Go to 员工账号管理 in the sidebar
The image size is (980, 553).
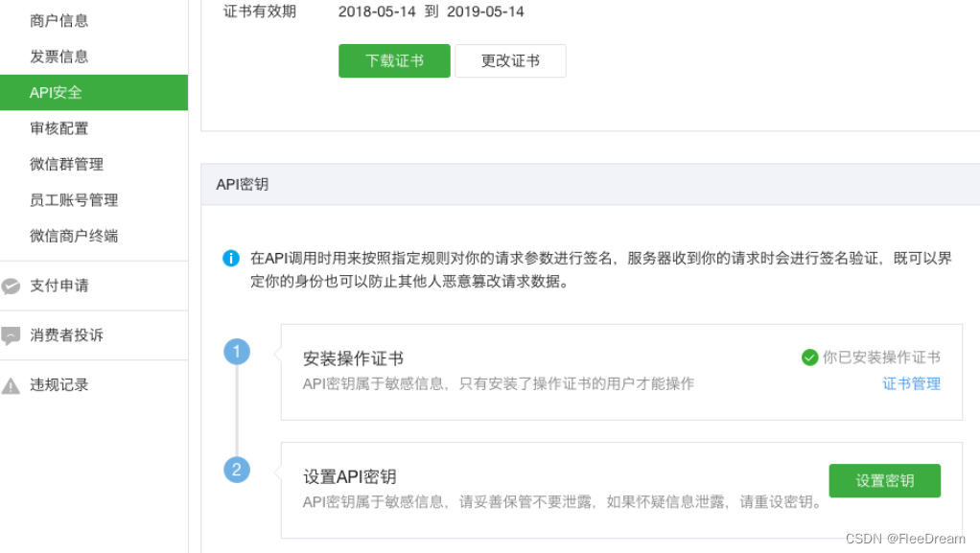click(x=74, y=200)
